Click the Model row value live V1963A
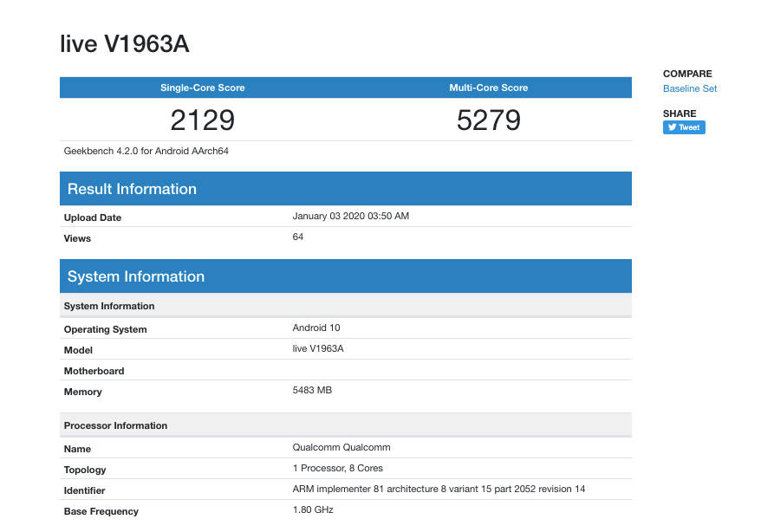The height and width of the screenshot is (532, 774). coord(319,350)
